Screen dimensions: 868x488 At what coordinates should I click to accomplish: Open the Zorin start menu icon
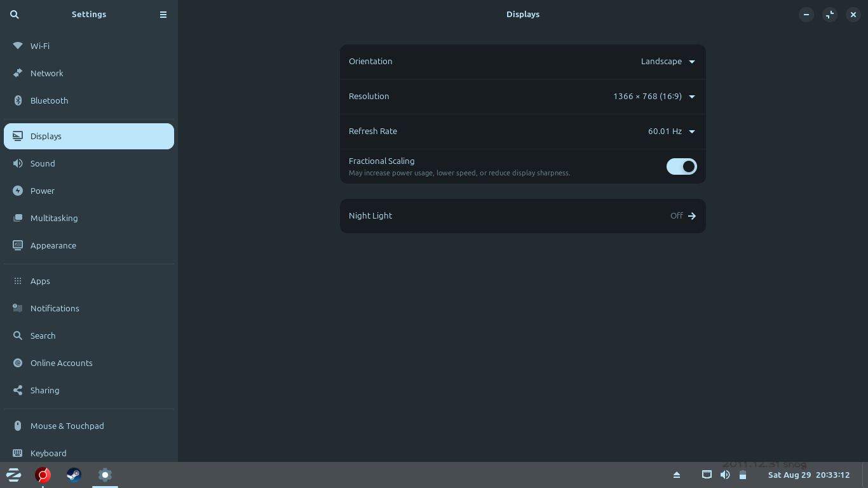pyautogui.click(x=13, y=475)
